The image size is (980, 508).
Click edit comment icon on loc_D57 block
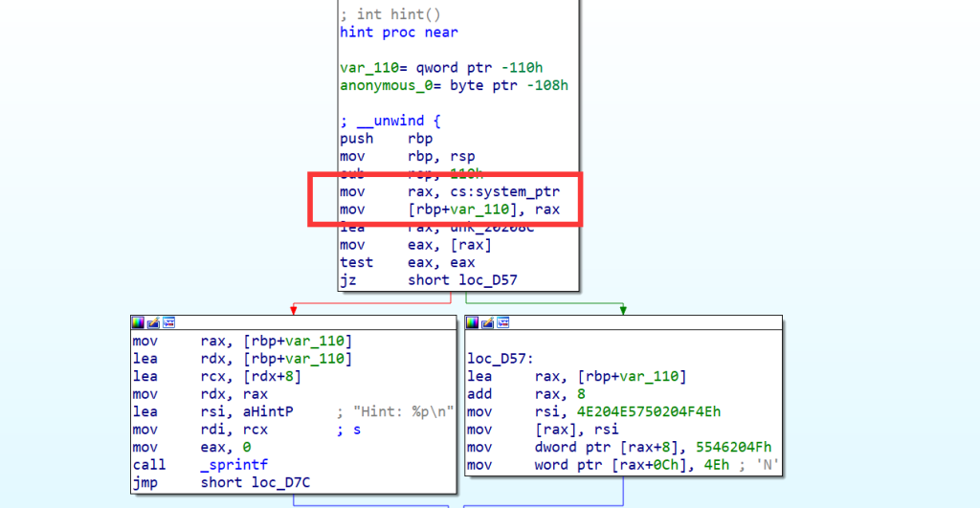coord(488,322)
